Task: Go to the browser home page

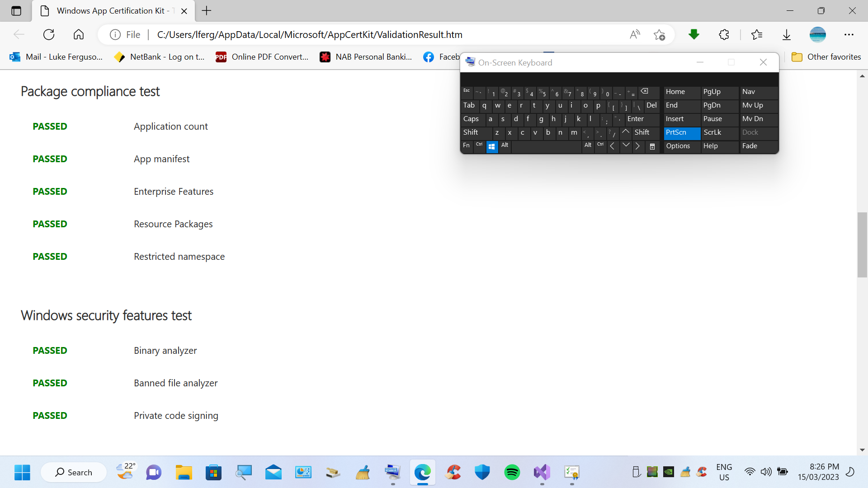Action: coord(78,34)
